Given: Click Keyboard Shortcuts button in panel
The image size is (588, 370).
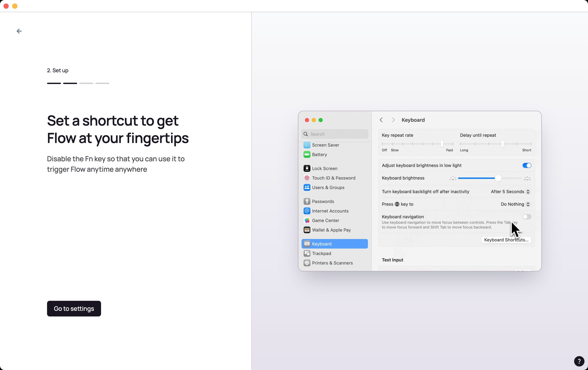Looking at the screenshot, I should 506,240.
